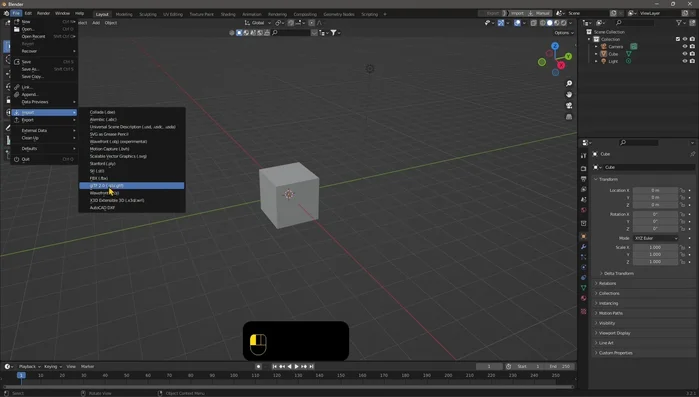Select wireframe viewport shading mode

click(543, 23)
